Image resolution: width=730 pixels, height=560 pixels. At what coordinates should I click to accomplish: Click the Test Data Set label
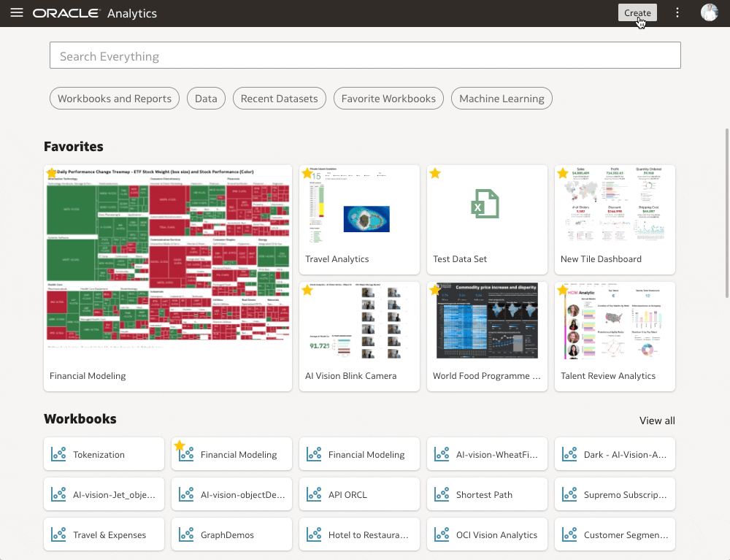460,258
